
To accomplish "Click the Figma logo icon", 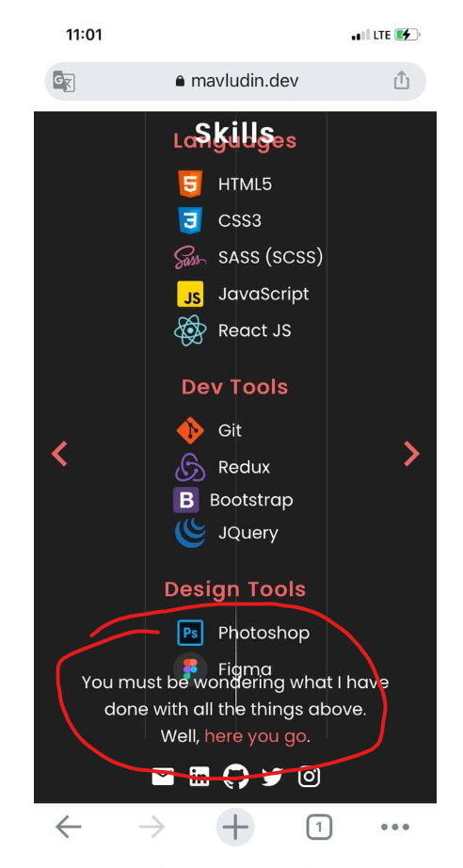I will pos(190,668).
